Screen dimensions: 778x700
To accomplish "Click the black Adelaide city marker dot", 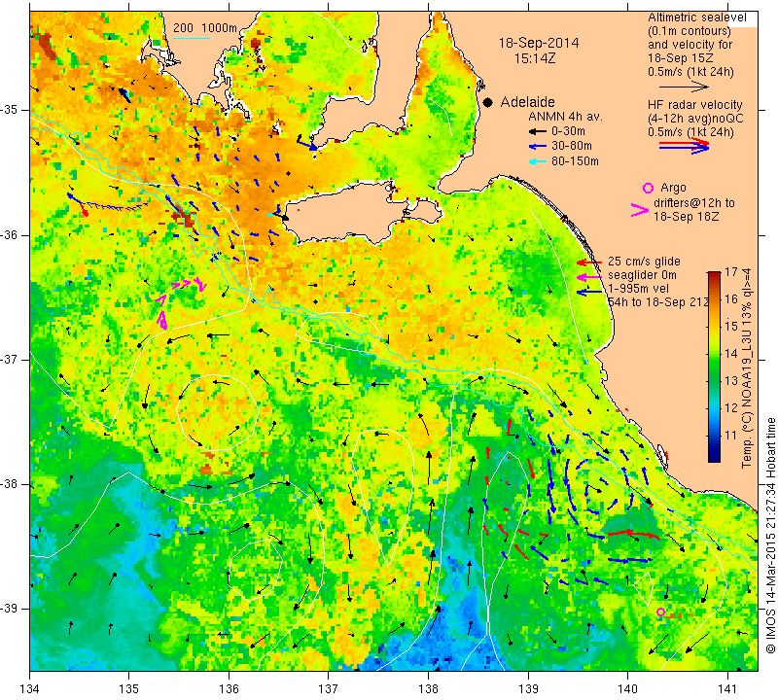I will click(488, 103).
